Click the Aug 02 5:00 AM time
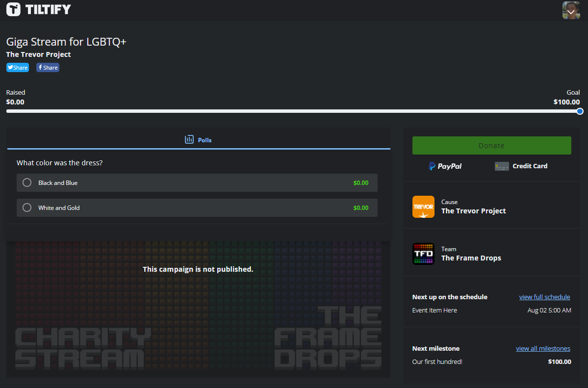588x388 pixels. point(549,310)
